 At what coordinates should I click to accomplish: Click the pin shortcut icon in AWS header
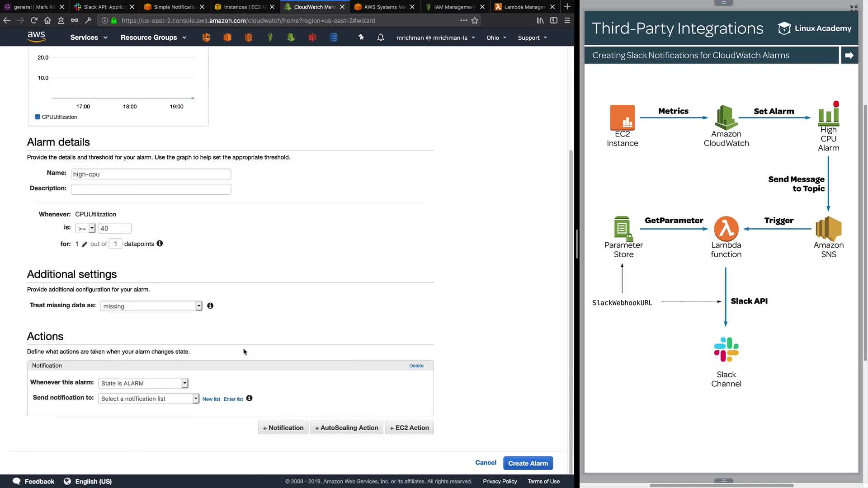click(x=361, y=38)
